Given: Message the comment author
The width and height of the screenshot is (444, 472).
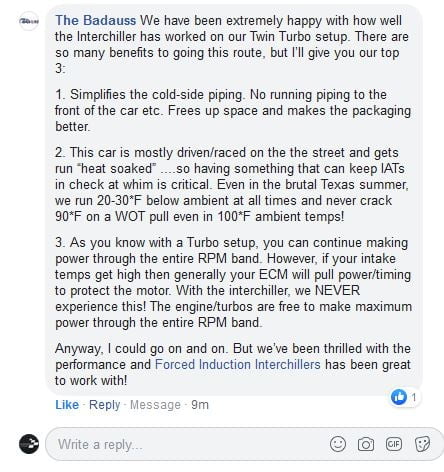Looking at the screenshot, I should tap(155, 405).
